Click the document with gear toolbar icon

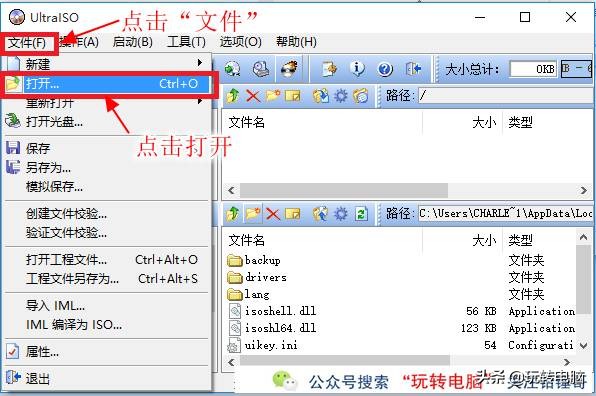pos(329,69)
